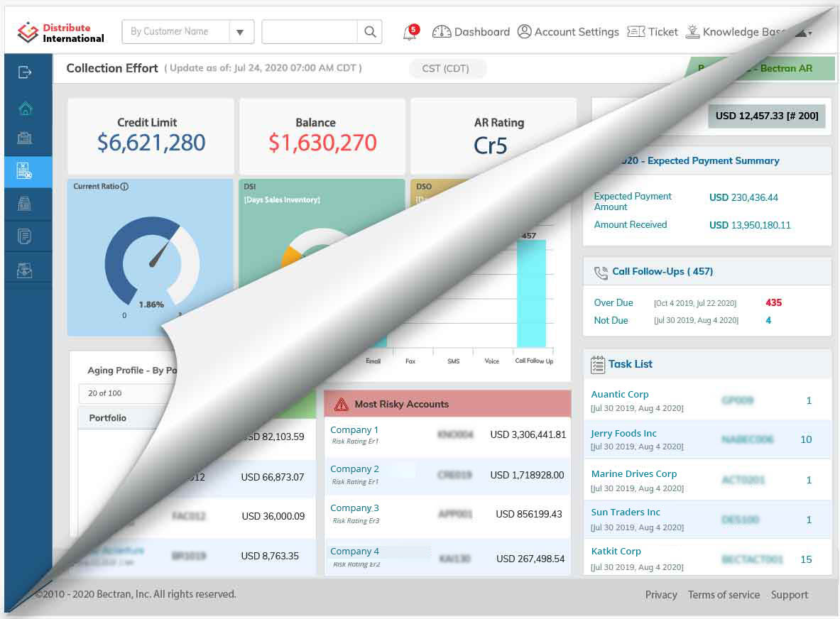The width and height of the screenshot is (840, 619).
Task: Click the Ticket icon
Action: (x=636, y=32)
